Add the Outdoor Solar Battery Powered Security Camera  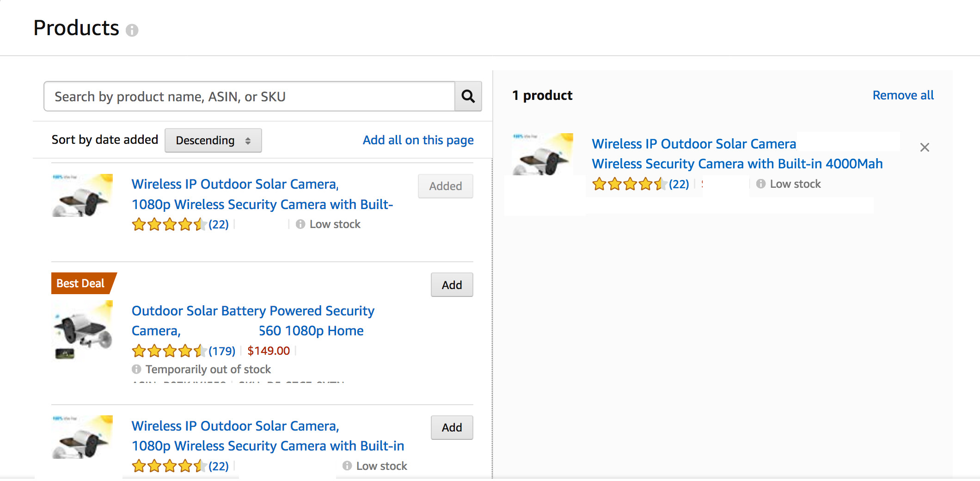[x=452, y=285]
